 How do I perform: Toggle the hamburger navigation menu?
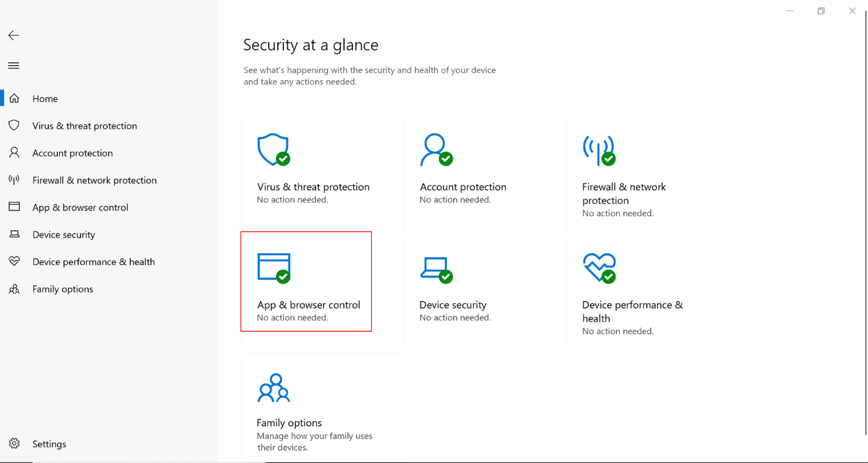click(x=13, y=65)
